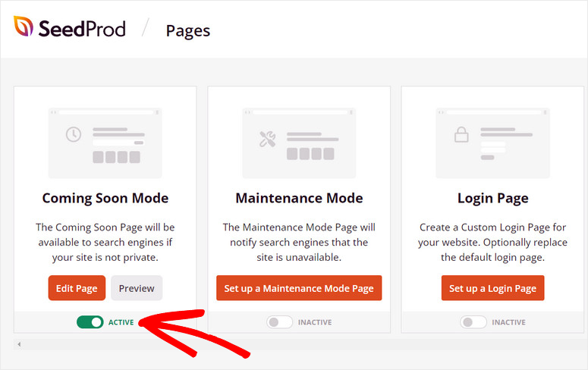Enable the Maintenance Mode toggle
Image resolution: width=588 pixels, height=370 pixels.
click(279, 322)
